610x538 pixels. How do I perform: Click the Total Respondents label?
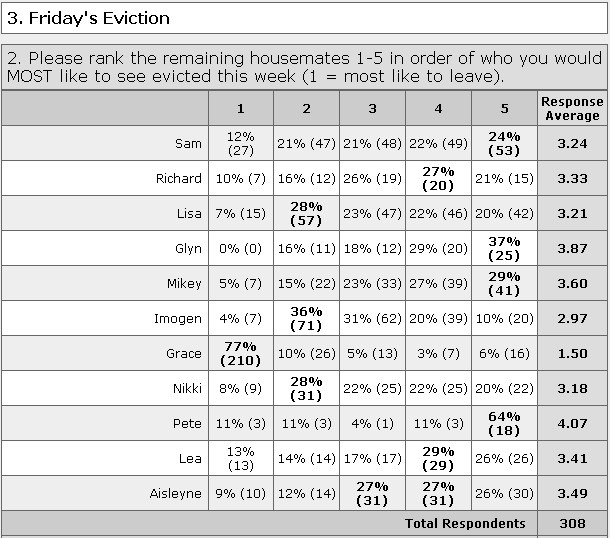click(465, 524)
